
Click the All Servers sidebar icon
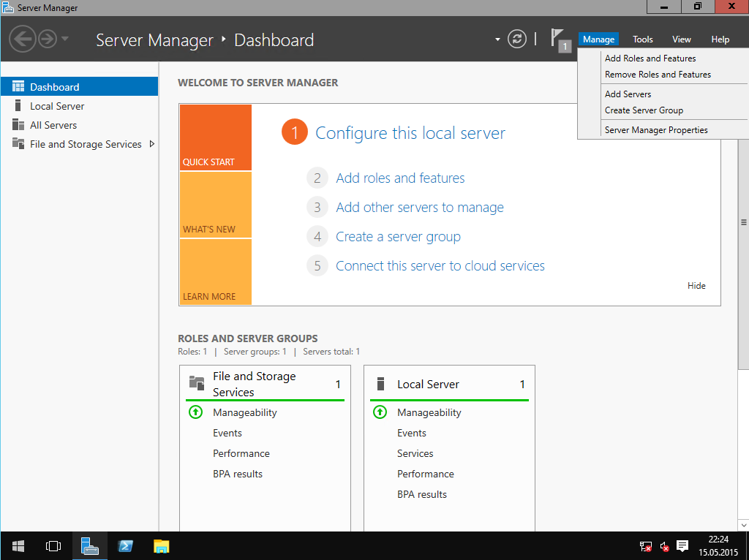click(18, 124)
